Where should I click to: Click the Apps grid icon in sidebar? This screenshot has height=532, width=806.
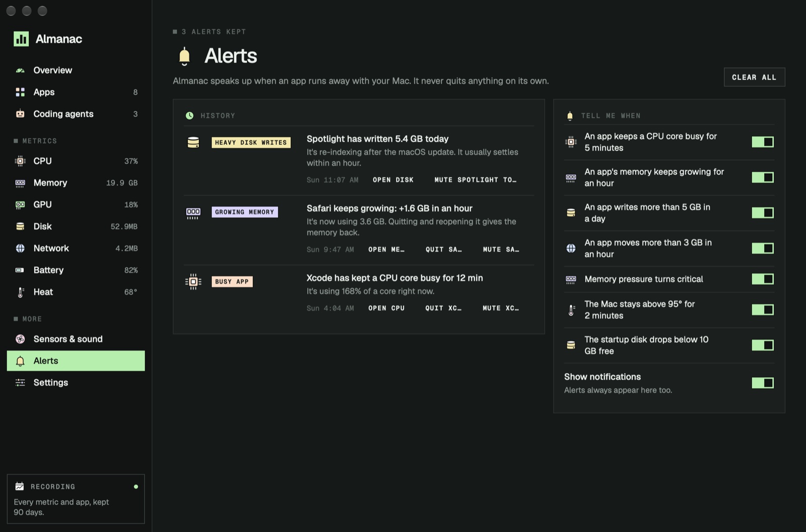tap(20, 92)
